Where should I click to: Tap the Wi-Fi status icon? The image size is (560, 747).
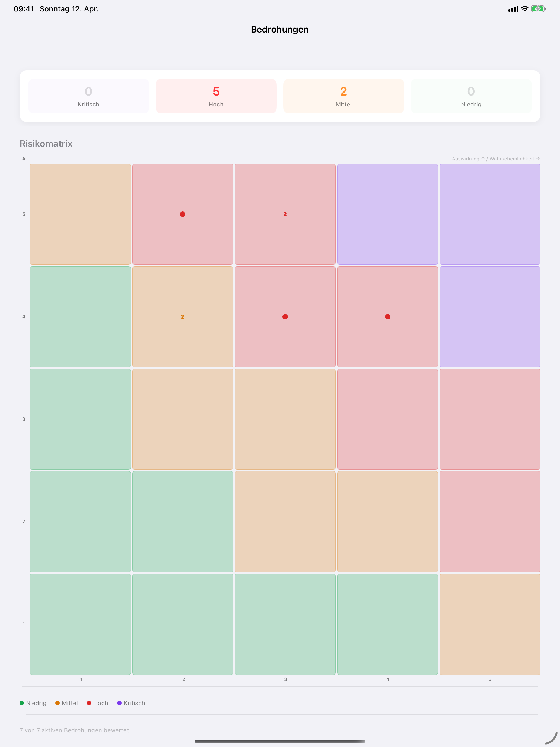pos(524,9)
